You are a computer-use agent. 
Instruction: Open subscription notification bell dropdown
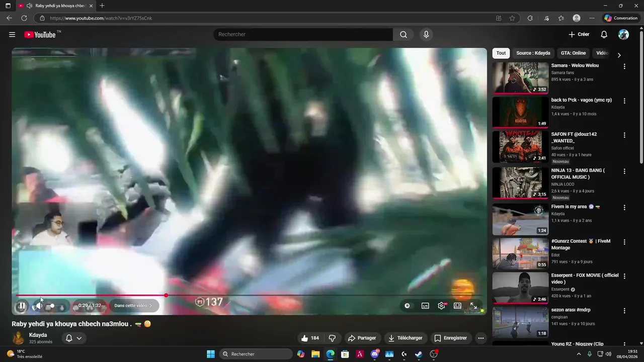coord(74,338)
